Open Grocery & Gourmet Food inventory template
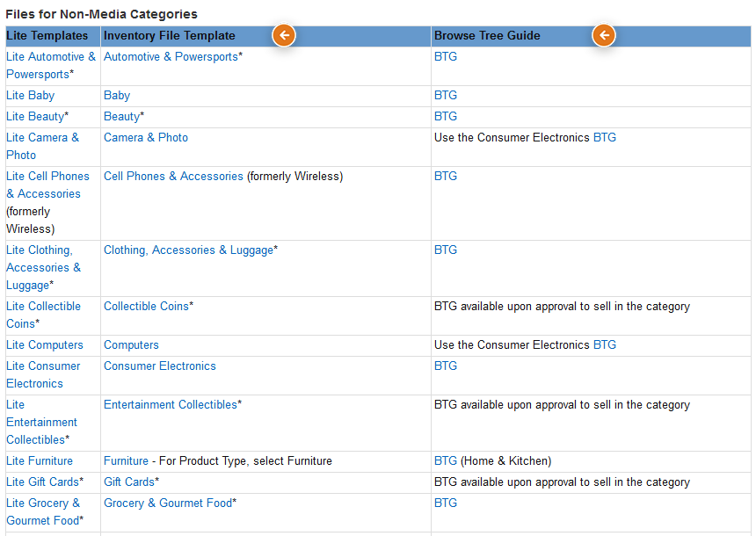 point(168,503)
